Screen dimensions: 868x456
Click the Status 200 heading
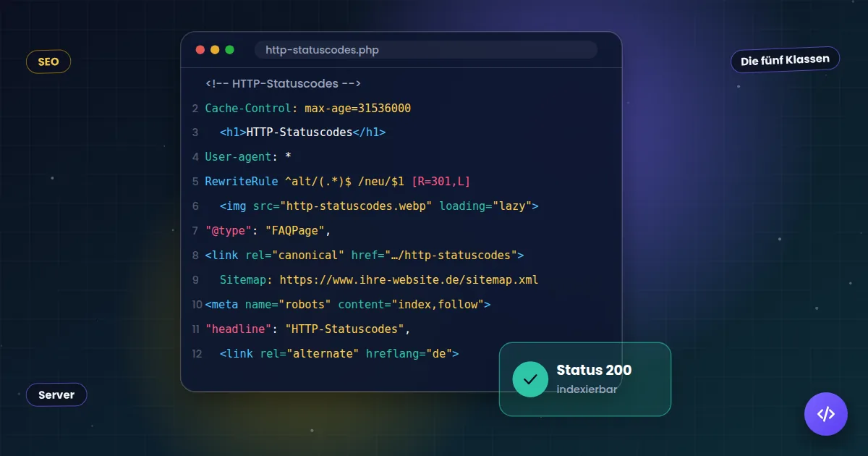(594, 370)
